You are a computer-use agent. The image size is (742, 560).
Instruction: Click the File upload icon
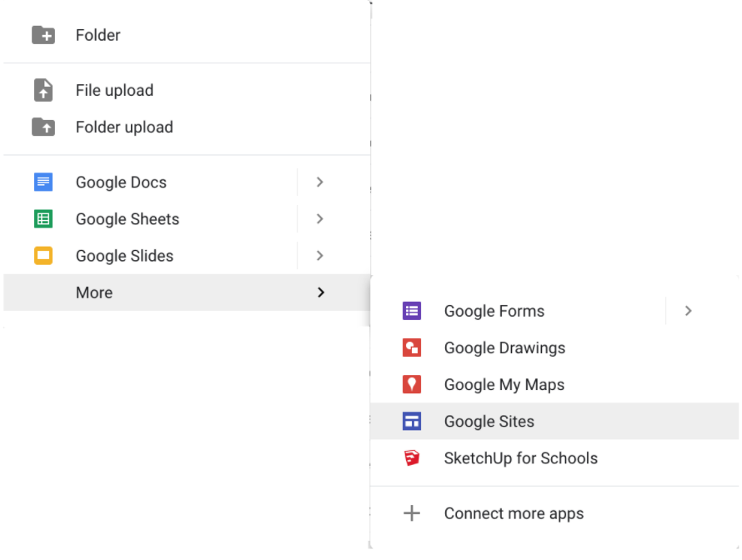pyautogui.click(x=43, y=90)
